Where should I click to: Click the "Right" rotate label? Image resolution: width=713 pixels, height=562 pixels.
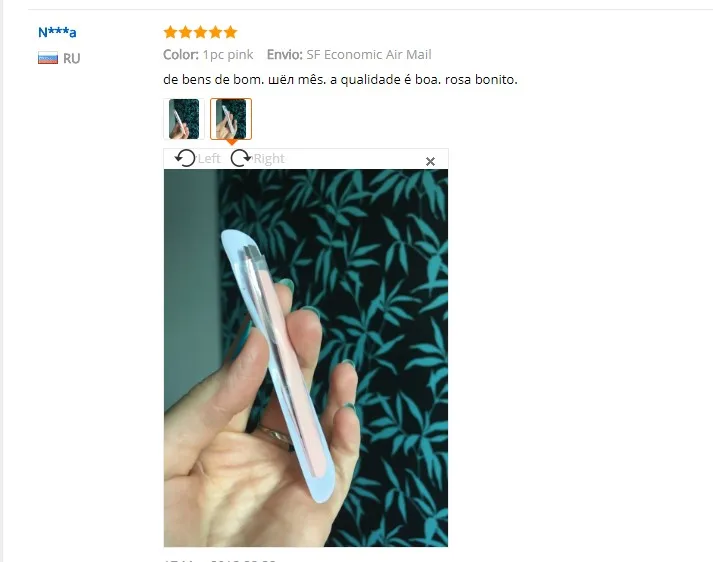[269, 159]
